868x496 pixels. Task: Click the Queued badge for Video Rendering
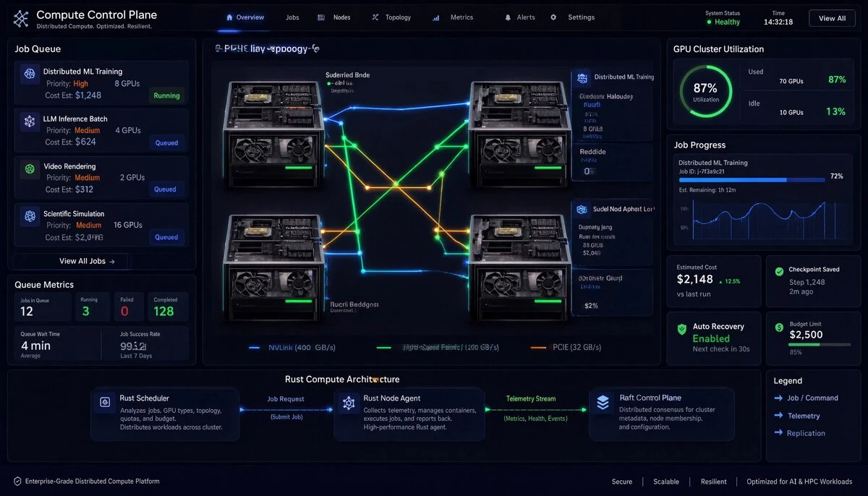(x=165, y=189)
